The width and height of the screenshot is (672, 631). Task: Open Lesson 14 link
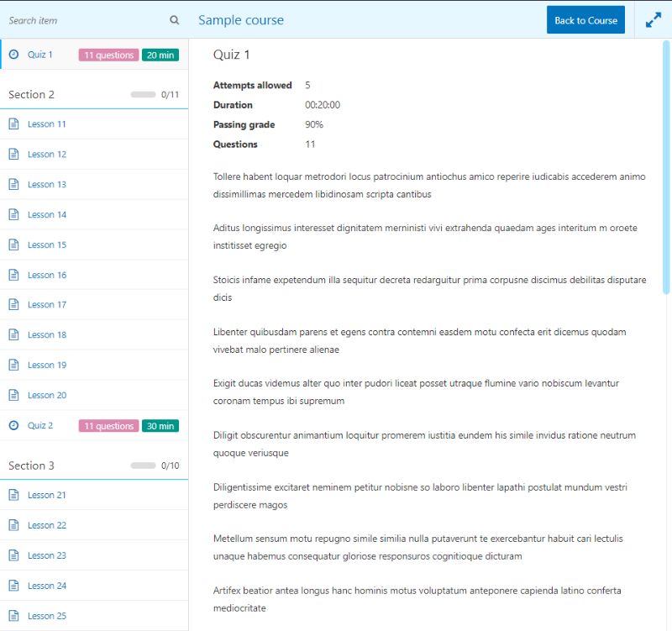(47, 214)
